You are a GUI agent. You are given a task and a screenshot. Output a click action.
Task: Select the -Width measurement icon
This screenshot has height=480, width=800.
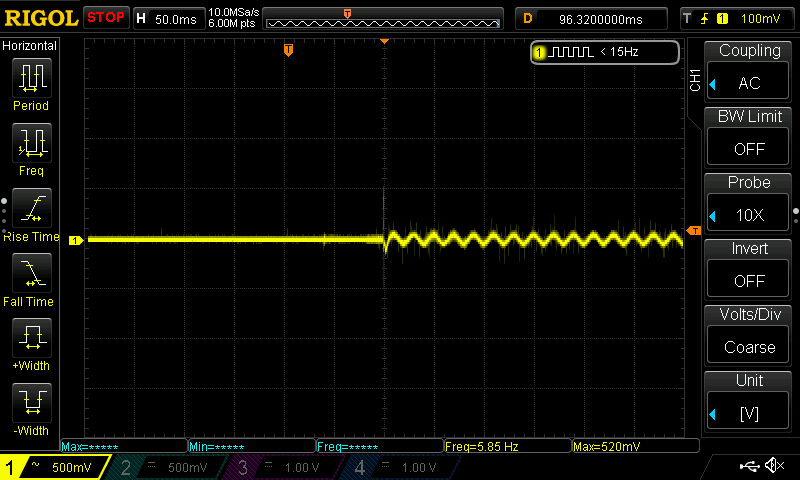[31, 403]
